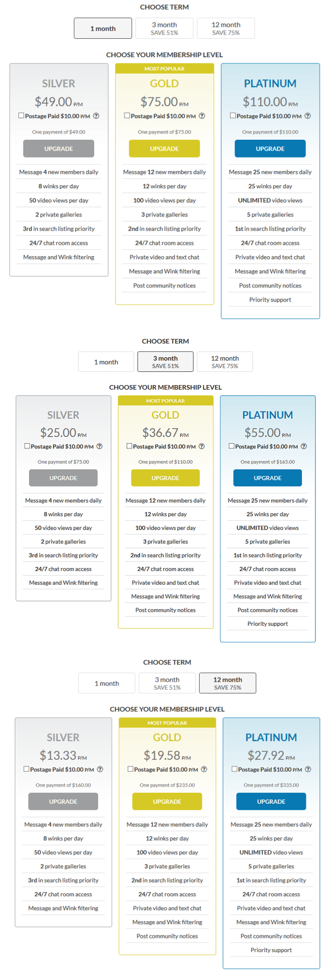Image resolution: width=331 pixels, height=980 pixels.
Task: Enable Postage Paid checkbox under Gold $36.67
Action: point(129,446)
